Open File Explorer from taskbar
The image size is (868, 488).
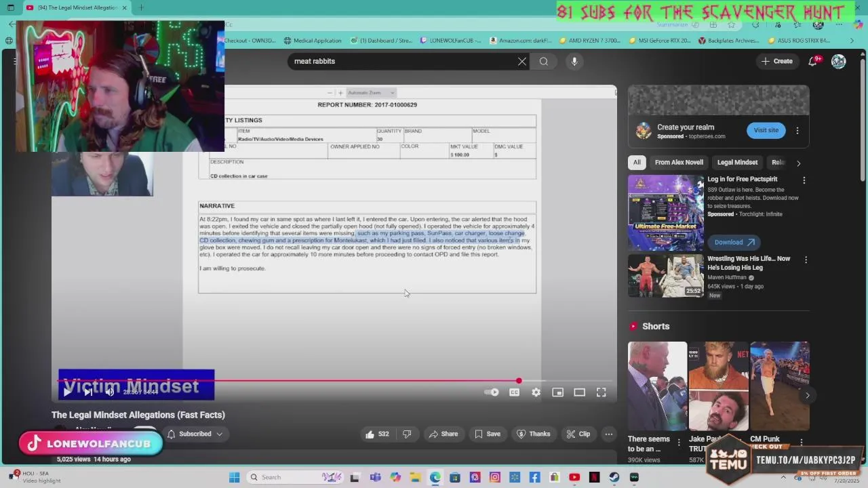pyautogui.click(x=415, y=477)
